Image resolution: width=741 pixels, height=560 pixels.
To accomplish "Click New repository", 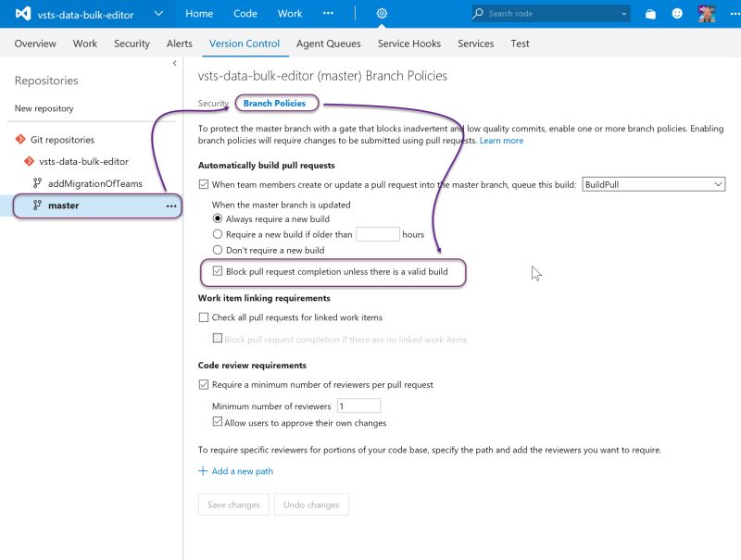I will coord(44,108).
